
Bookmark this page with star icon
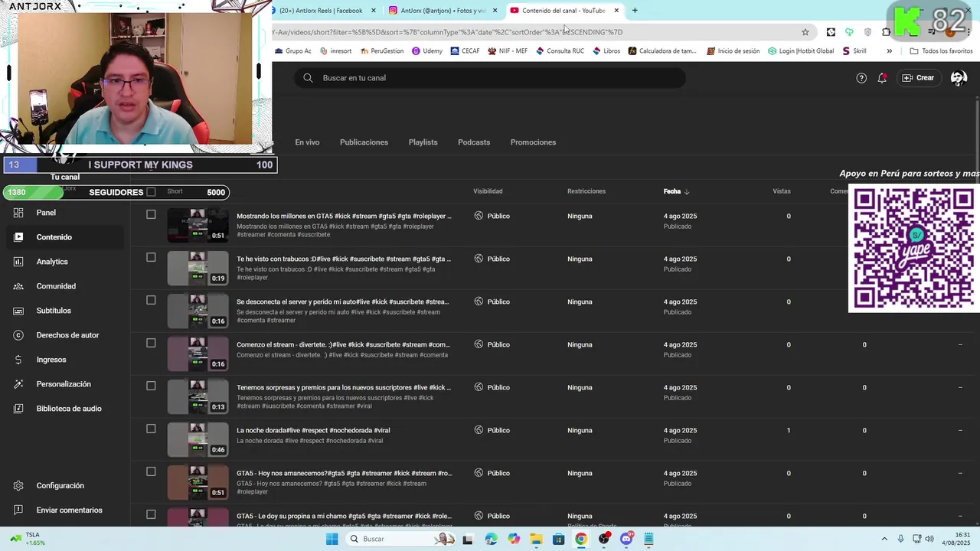tap(805, 32)
